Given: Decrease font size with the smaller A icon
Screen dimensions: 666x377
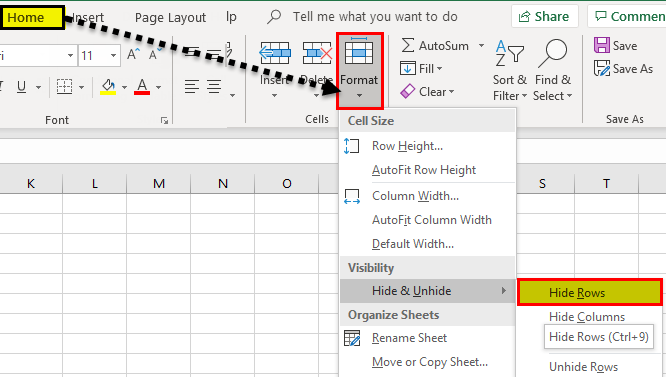Looking at the screenshot, I should 154,54.
